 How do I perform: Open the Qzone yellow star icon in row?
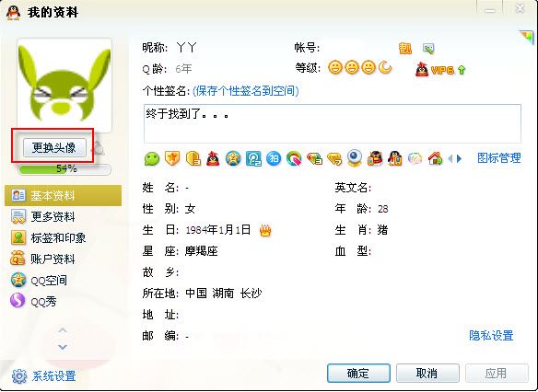(x=233, y=159)
